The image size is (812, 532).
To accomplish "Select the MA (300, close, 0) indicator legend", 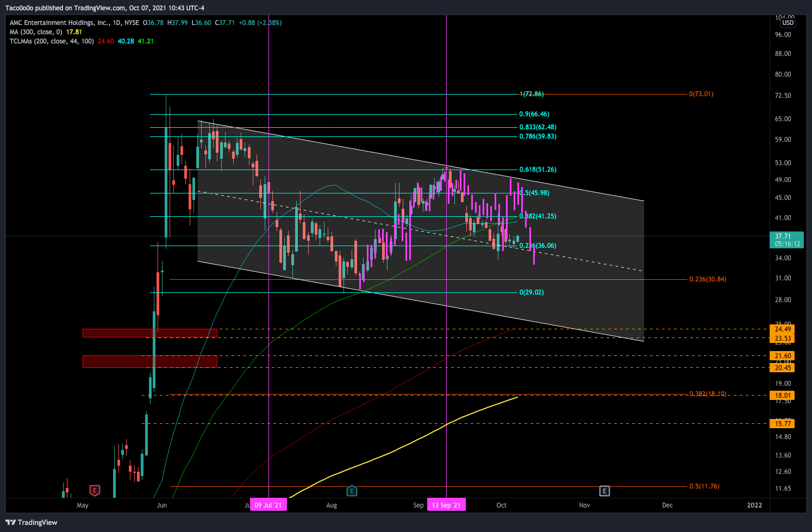I will [x=36, y=32].
